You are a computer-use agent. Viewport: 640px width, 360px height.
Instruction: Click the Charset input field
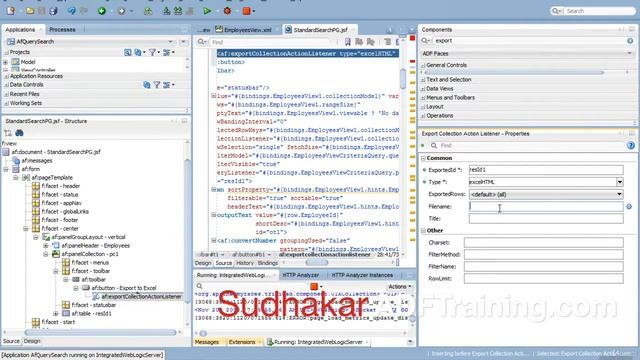pos(543,242)
